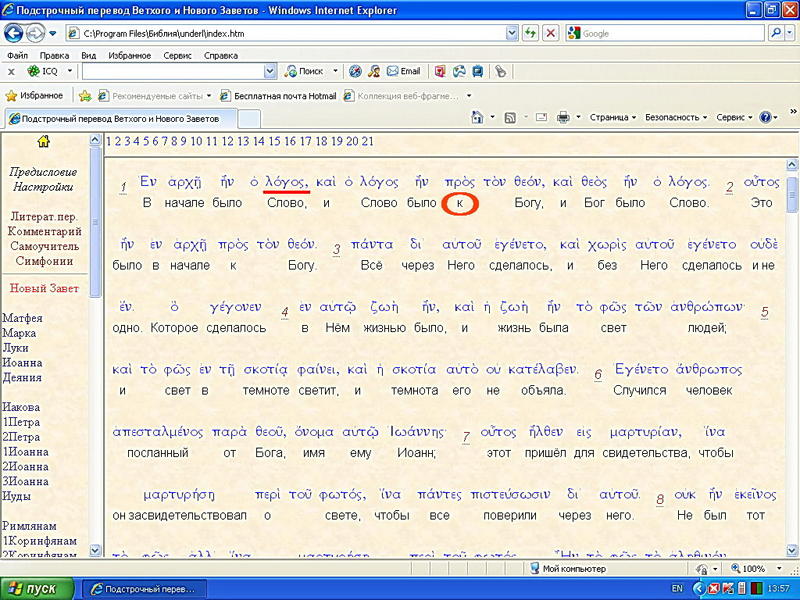The height and width of the screenshot is (600, 800).
Task: Click the help question mark icon
Action: (x=765, y=117)
